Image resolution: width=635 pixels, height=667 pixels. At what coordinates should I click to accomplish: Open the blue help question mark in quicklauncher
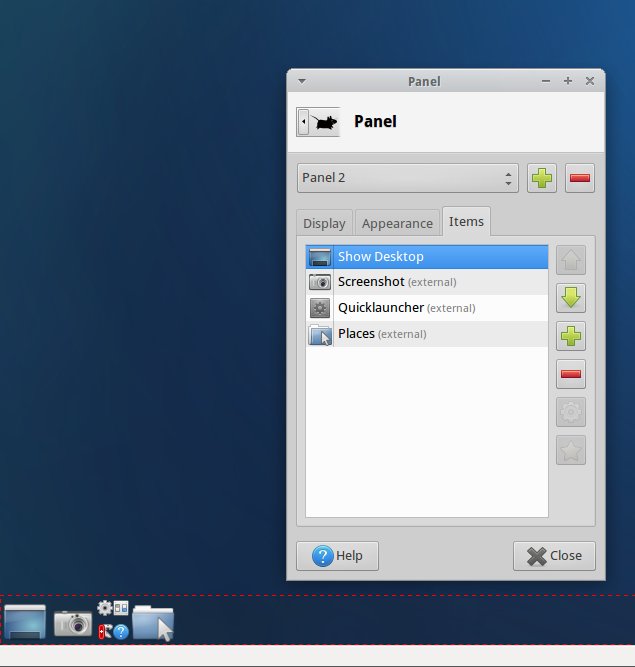pos(121,632)
